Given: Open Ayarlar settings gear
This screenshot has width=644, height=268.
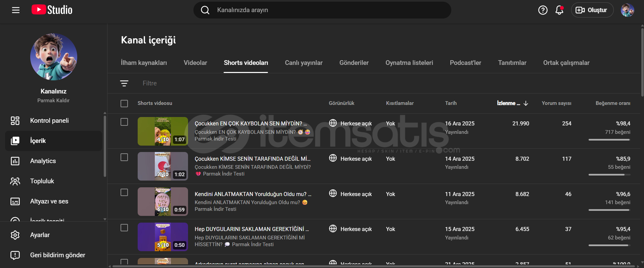Looking at the screenshot, I should coord(15,235).
